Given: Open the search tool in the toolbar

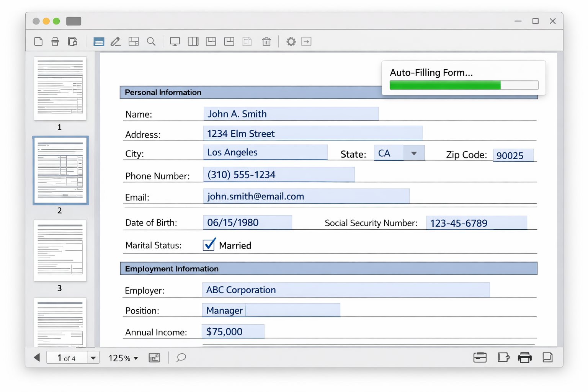Looking at the screenshot, I should pyautogui.click(x=151, y=41).
